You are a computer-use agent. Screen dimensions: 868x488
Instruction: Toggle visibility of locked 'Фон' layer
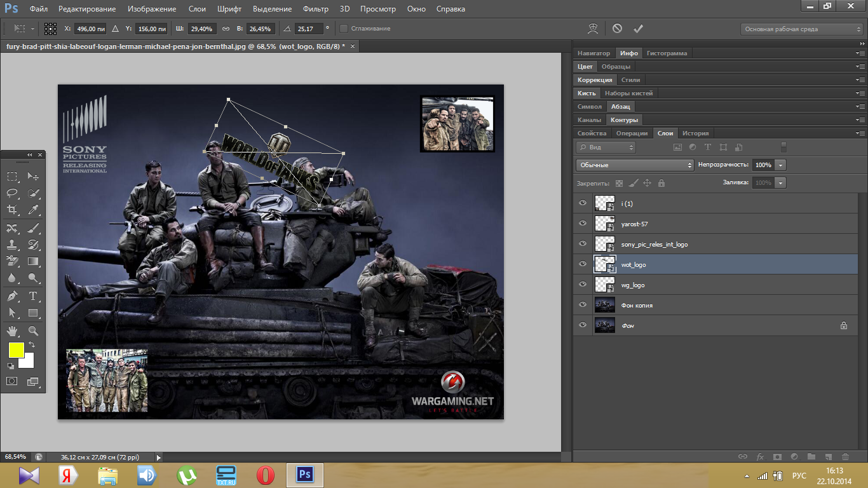(583, 325)
